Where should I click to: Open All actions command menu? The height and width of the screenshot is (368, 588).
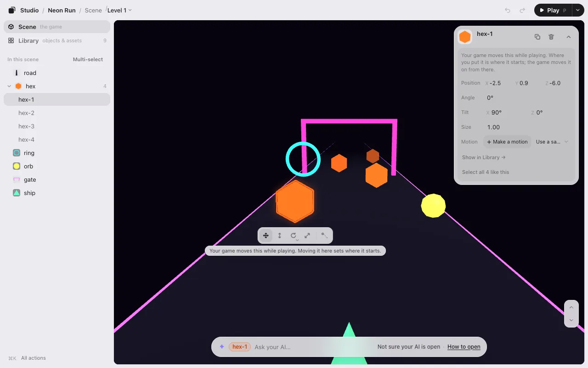pos(27,358)
